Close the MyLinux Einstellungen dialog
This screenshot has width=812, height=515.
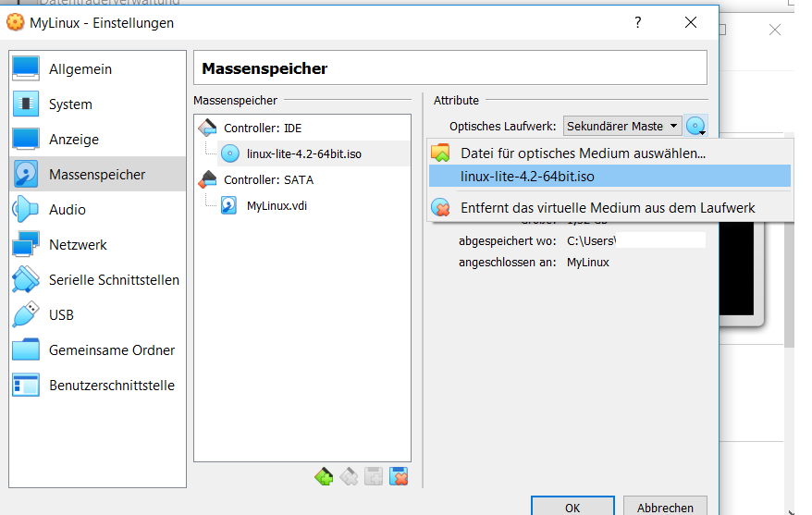(x=691, y=22)
